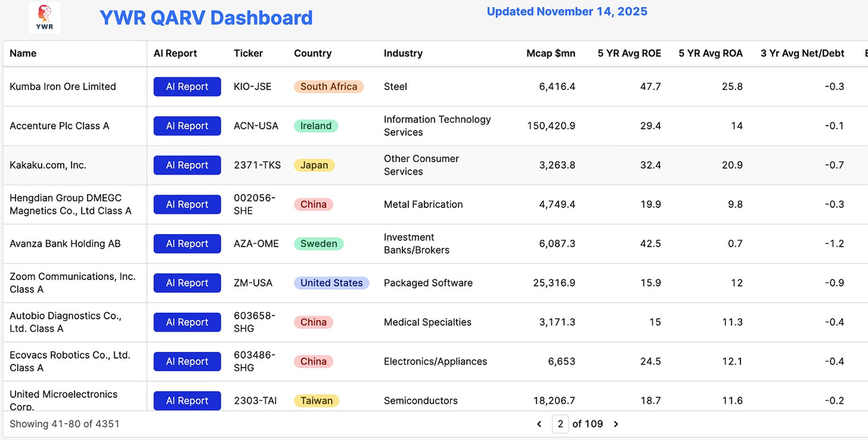Click the YWR logo icon
Image resolution: width=868 pixels, height=440 pixels.
pos(44,18)
